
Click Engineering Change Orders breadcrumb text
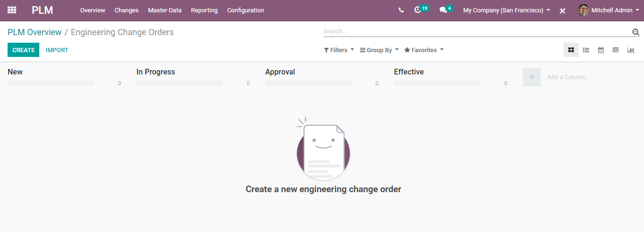coord(122,32)
